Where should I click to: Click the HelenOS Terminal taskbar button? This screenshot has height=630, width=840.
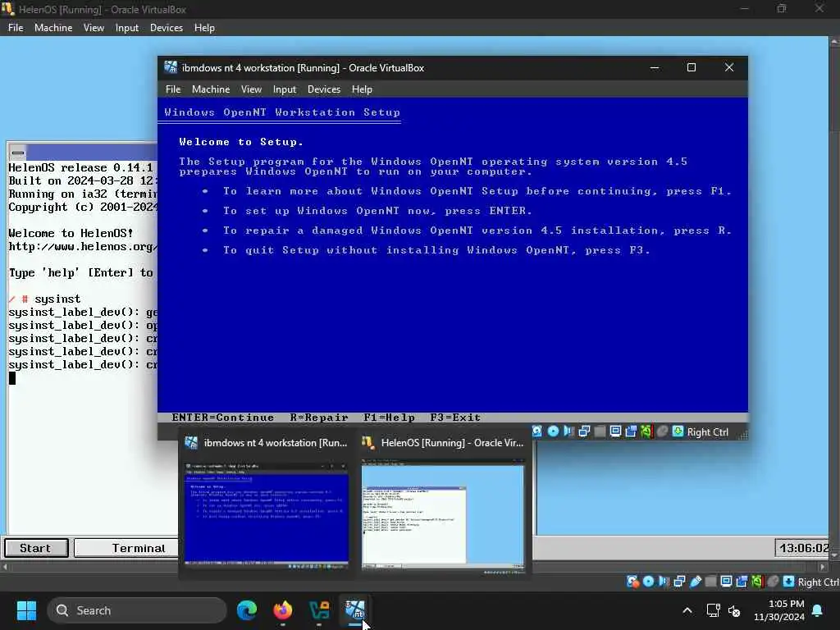coord(126,548)
